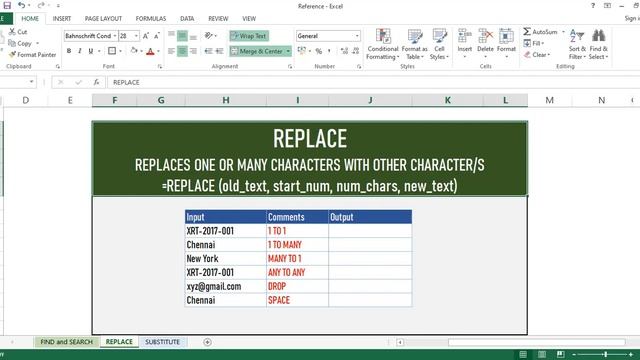
Task: Open the font size dropdown
Action: click(136, 36)
